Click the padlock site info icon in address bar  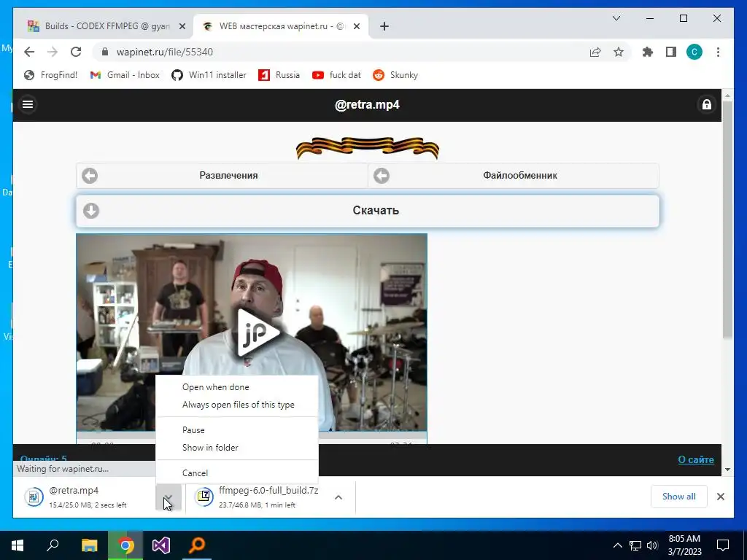tap(105, 52)
